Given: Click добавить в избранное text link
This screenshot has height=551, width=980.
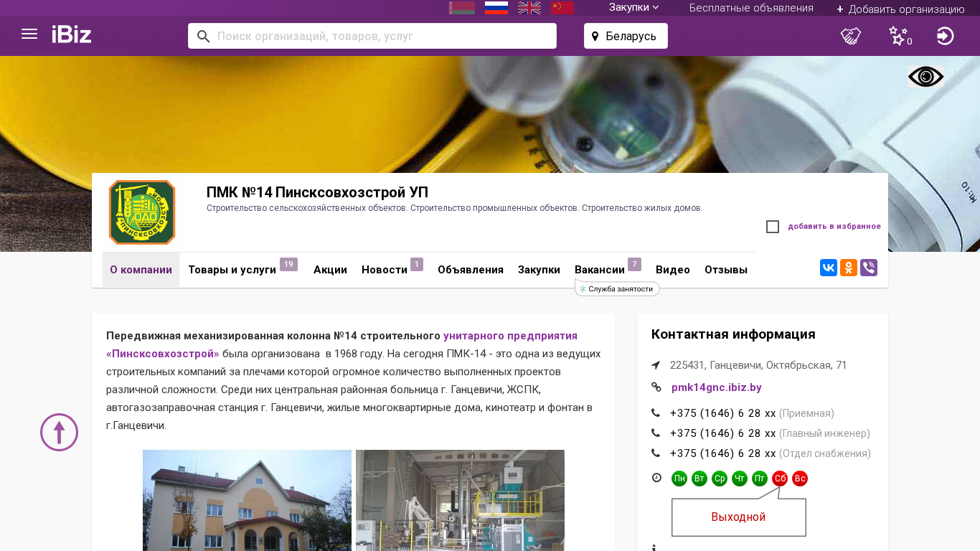Looking at the screenshot, I should (x=834, y=227).
